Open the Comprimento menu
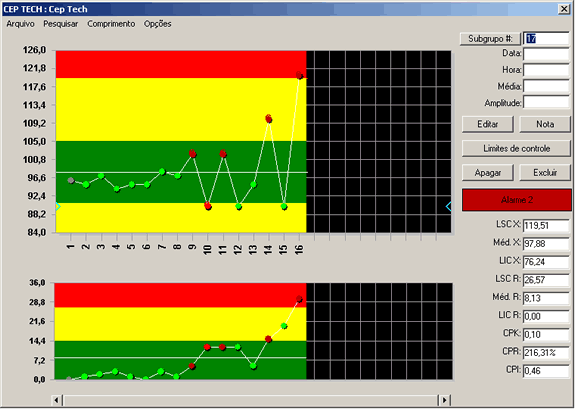The width and height of the screenshot is (575, 409). click(x=111, y=24)
